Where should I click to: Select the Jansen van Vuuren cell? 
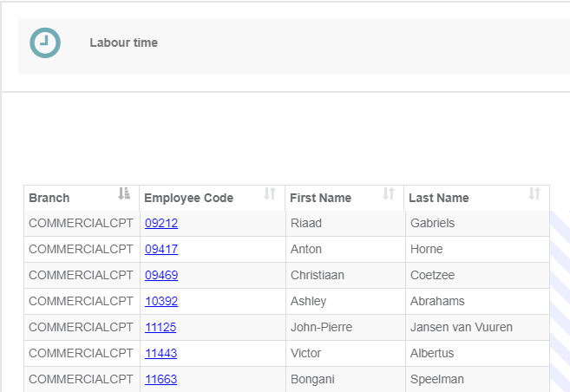[x=461, y=327]
